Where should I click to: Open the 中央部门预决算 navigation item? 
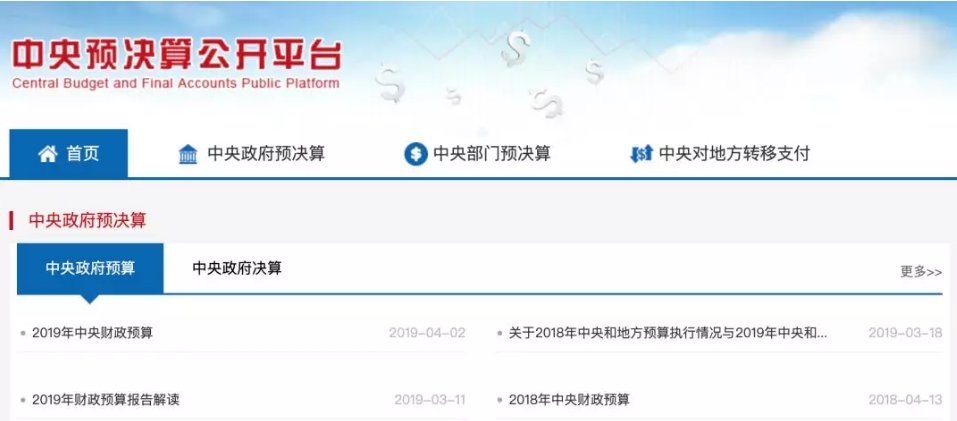(491, 154)
